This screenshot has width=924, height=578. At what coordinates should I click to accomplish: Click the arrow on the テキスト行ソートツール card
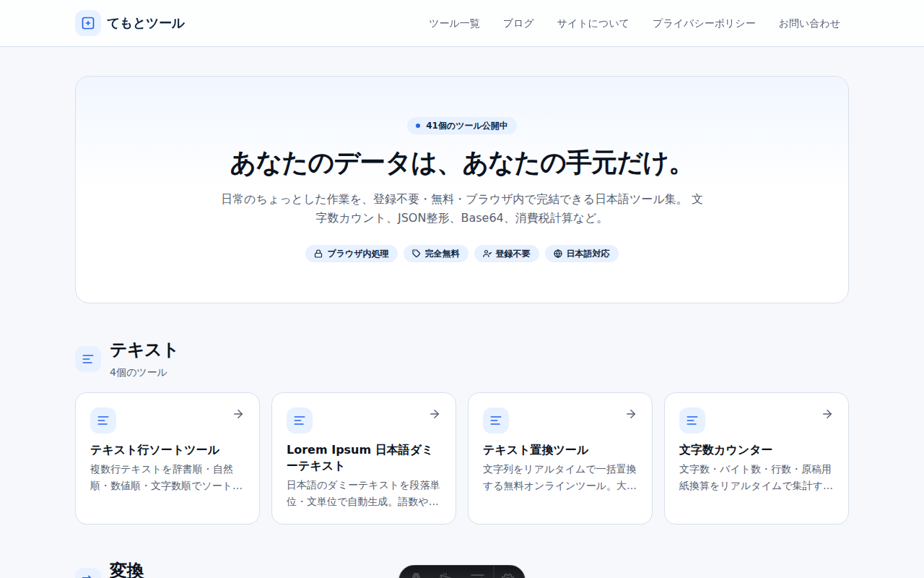click(x=238, y=414)
